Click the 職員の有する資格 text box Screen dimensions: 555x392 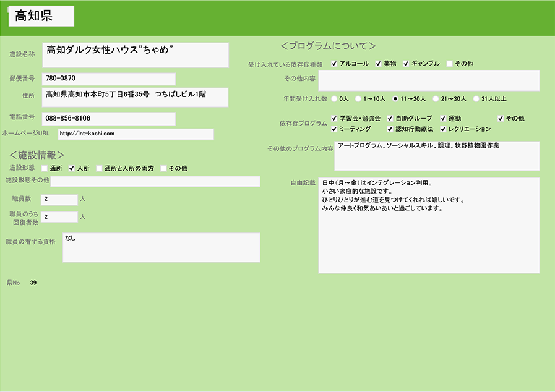coord(161,247)
